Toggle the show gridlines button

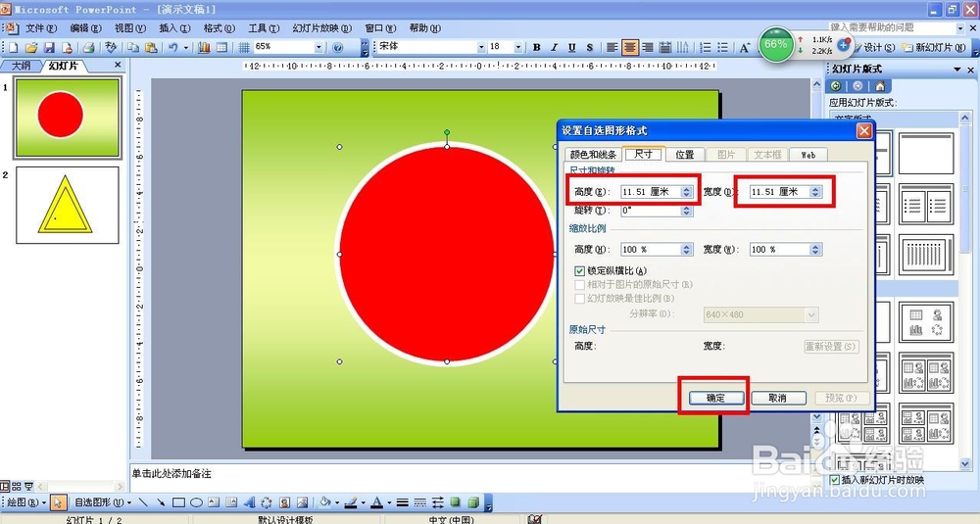[x=244, y=47]
